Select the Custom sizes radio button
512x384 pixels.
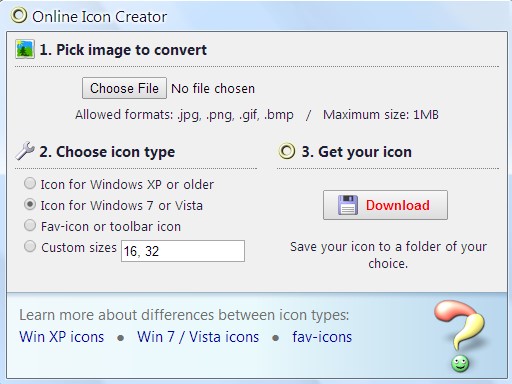(30, 246)
